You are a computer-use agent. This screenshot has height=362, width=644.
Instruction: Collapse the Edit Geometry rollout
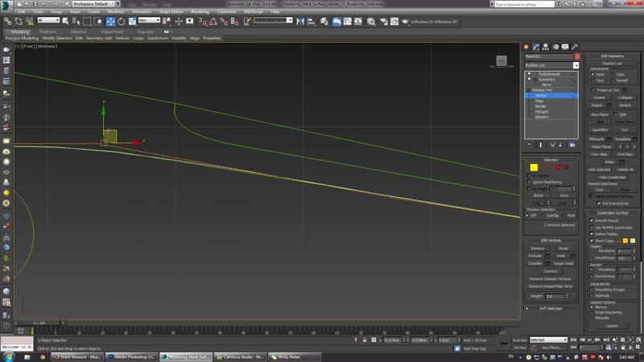(613, 56)
